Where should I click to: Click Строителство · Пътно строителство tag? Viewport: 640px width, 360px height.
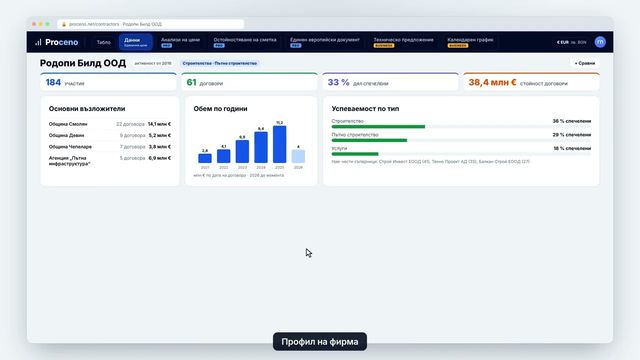pos(220,63)
